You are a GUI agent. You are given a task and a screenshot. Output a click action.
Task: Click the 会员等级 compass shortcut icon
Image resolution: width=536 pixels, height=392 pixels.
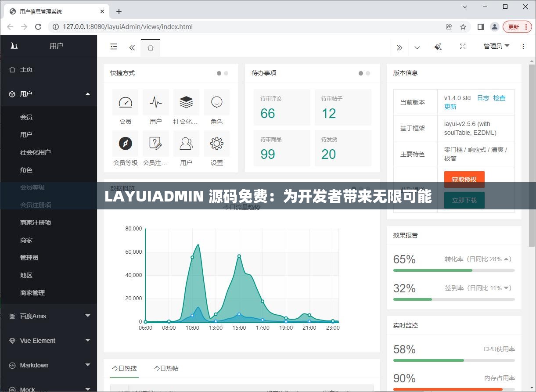coord(125,144)
